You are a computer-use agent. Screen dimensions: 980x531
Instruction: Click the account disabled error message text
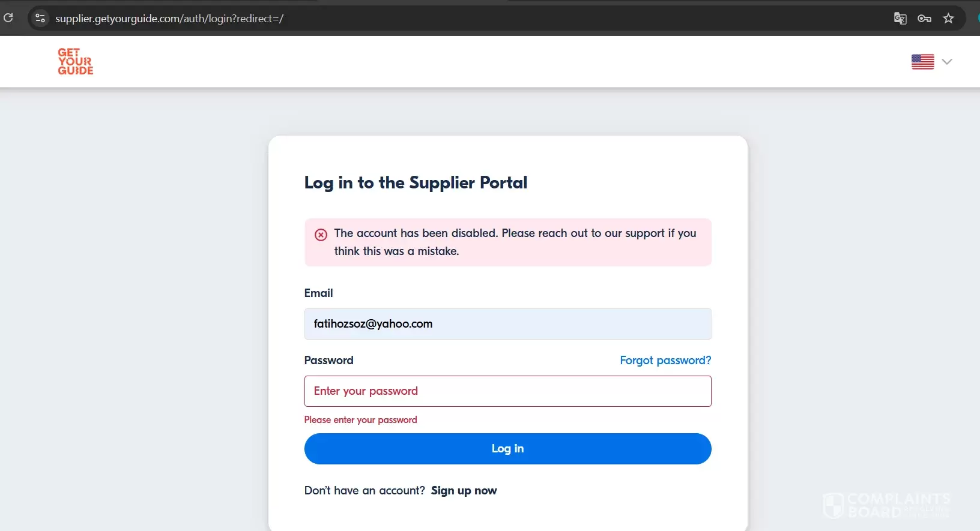515,242
